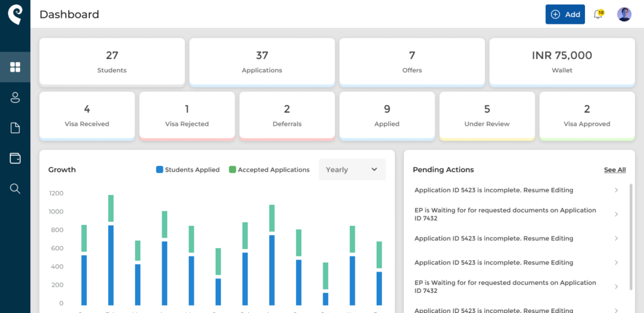Click the Pending Actions scrollbar
This screenshot has height=313, width=644.
pos(631,237)
